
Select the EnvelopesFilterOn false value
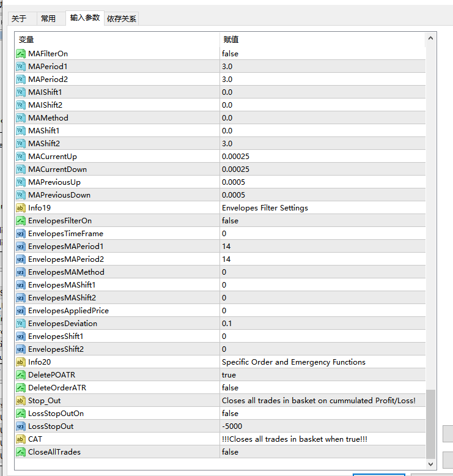point(230,221)
